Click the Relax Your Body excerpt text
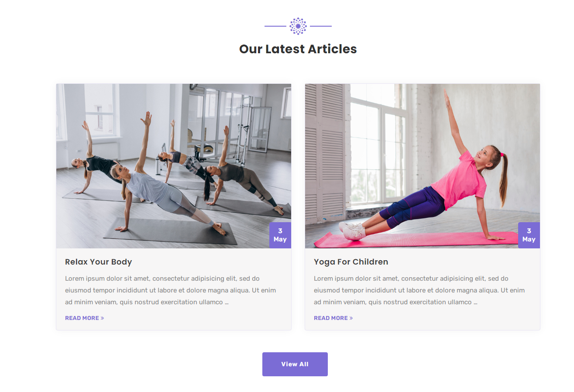 tap(171, 290)
